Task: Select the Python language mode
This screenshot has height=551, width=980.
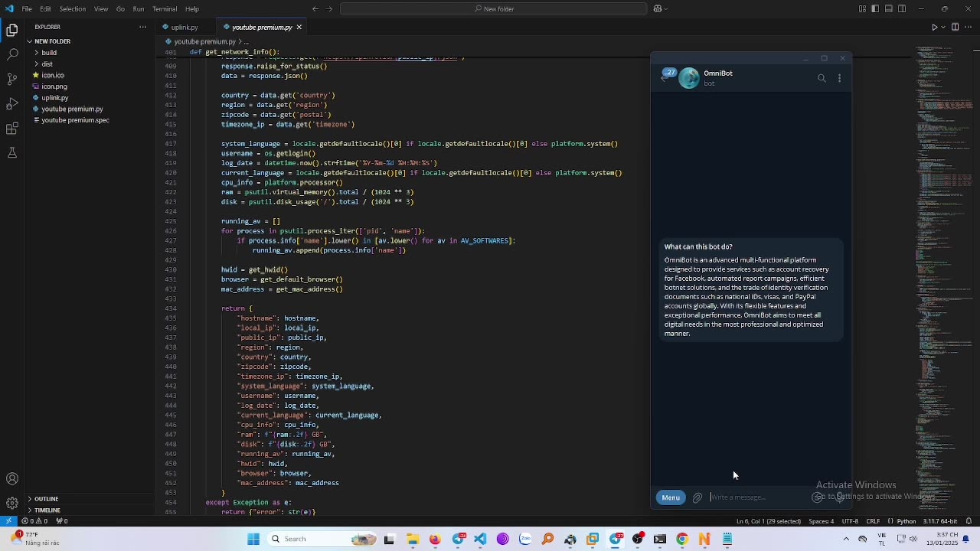Action: pyautogui.click(x=906, y=521)
